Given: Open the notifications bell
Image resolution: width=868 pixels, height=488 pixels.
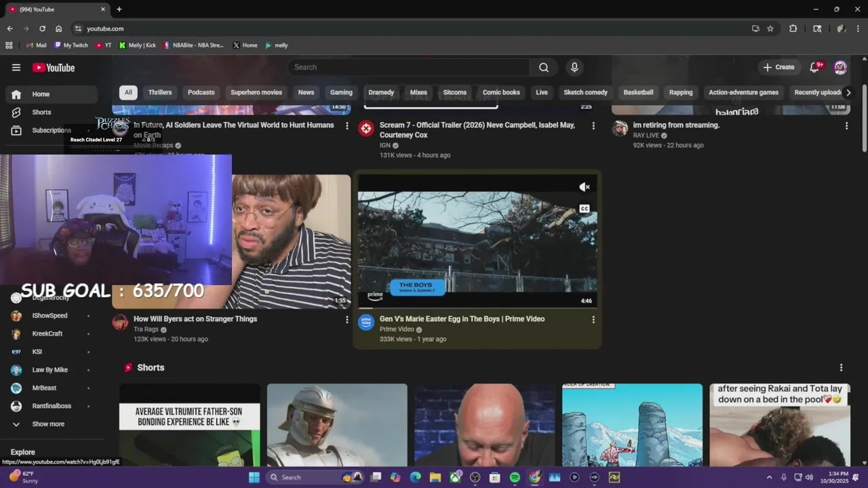Looking at the screenshot, I should [x=816, y=67].
